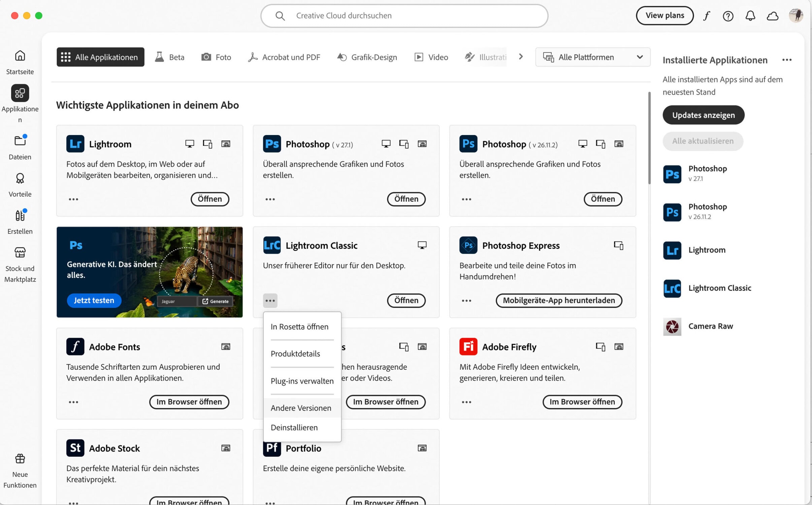Open more options for Photoshop Express card

(466, 301)
